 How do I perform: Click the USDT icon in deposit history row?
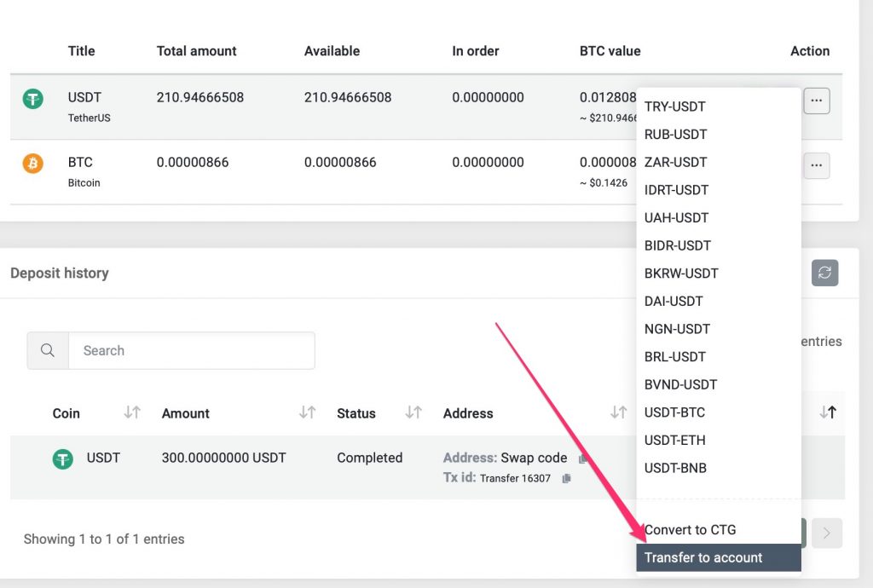[x=63, y=459]
